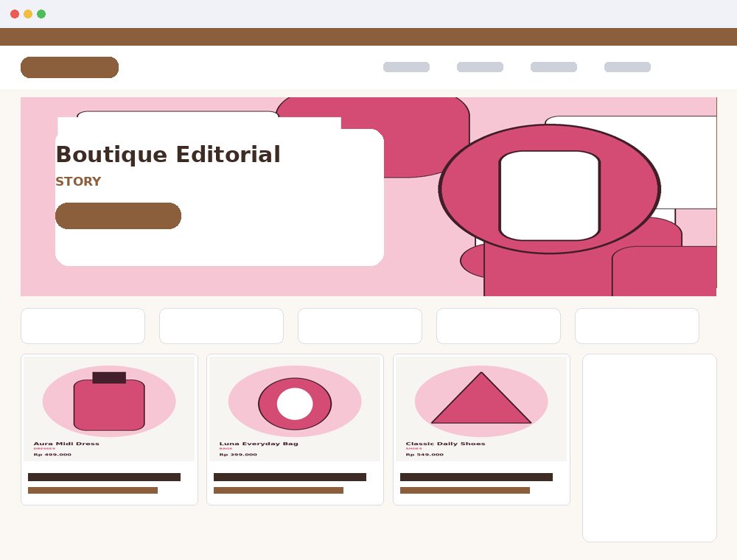
Task: Click the circular hero illustration on the banner
Action: (x=550, y=189)
